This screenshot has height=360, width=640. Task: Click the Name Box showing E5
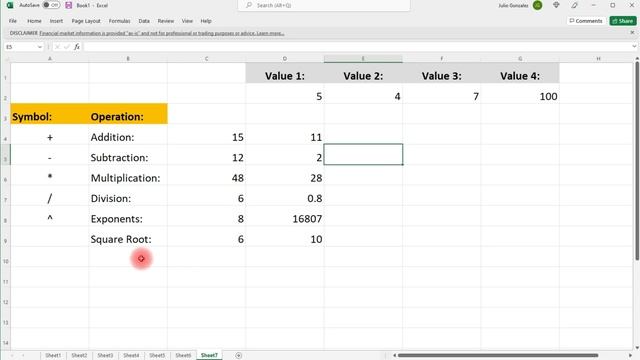tap(20, 47)
